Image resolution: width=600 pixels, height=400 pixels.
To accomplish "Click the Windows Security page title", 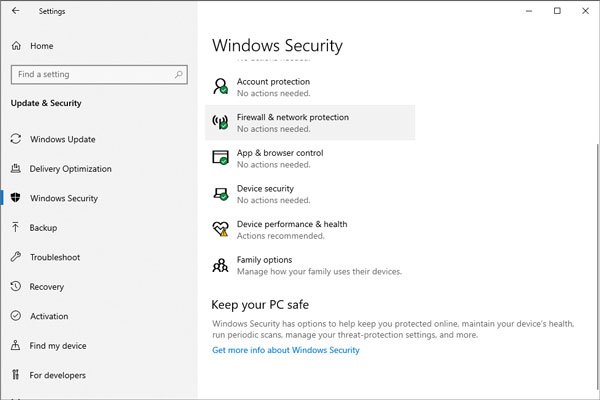I will coord(277,46).
